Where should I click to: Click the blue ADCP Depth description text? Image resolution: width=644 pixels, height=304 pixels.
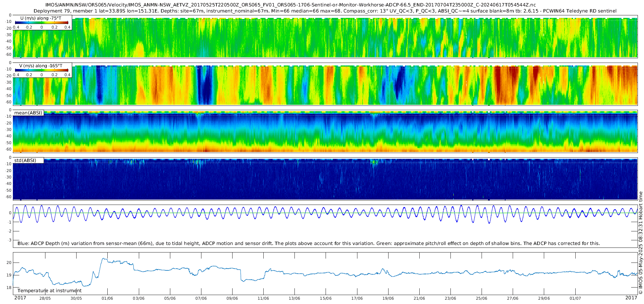(308, 244)
